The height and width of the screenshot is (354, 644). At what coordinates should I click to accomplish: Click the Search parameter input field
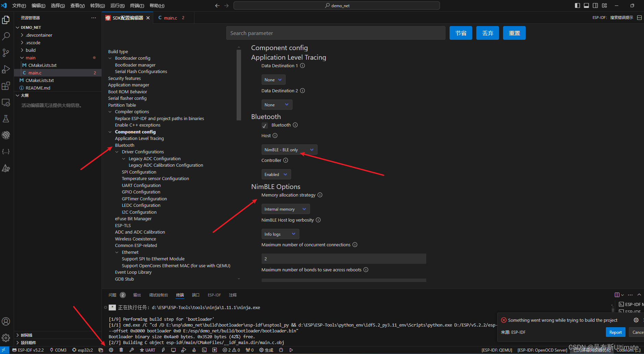[336, 33]
